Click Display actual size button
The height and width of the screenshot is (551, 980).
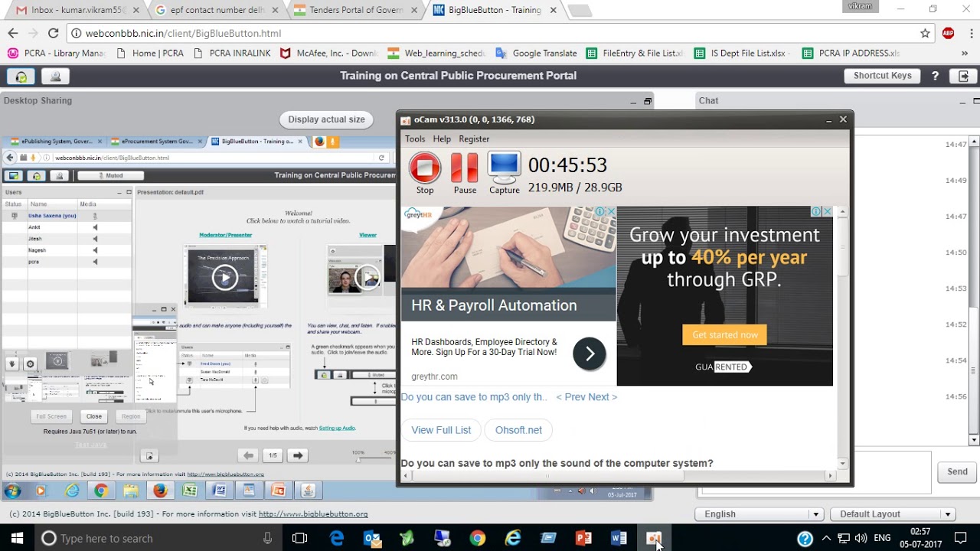point(326,119)
